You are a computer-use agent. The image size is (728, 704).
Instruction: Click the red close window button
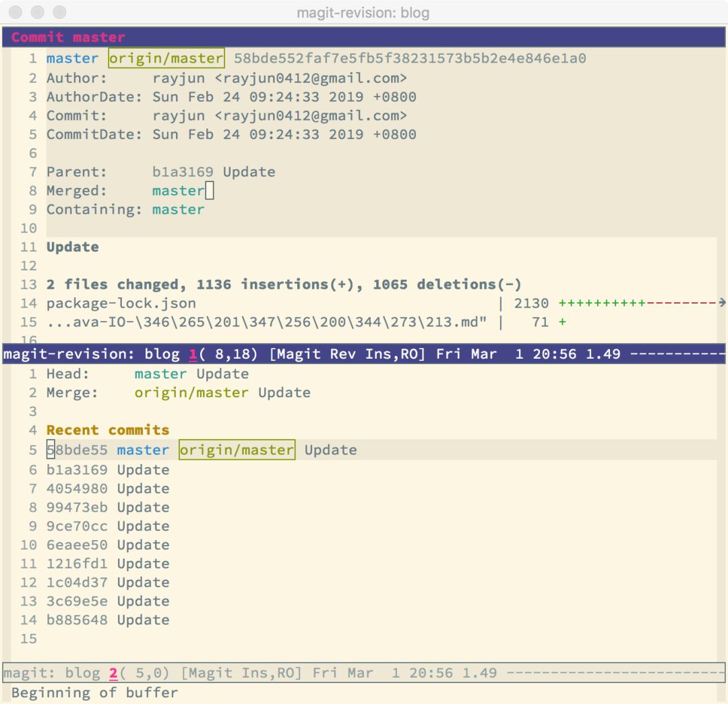point(17,12)
